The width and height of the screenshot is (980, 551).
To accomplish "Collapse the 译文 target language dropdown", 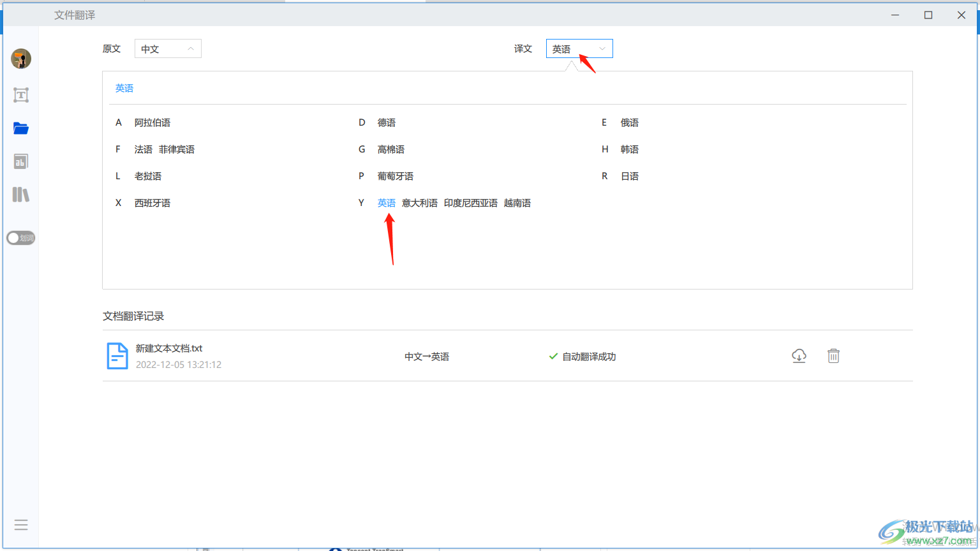I will click(x=579, y=49).
